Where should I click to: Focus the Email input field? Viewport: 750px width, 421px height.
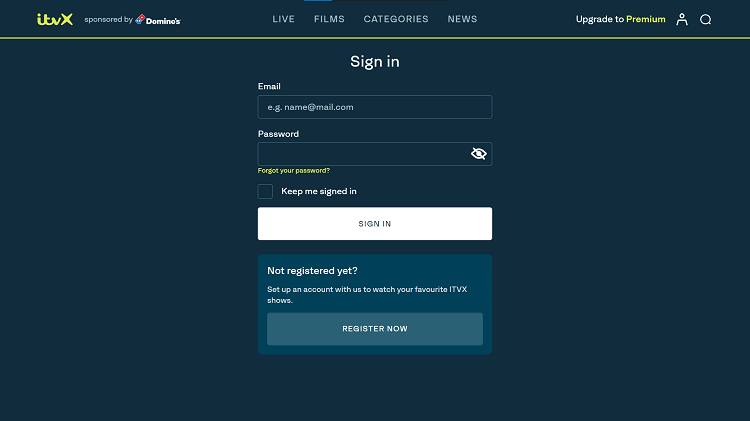[375, 107]
